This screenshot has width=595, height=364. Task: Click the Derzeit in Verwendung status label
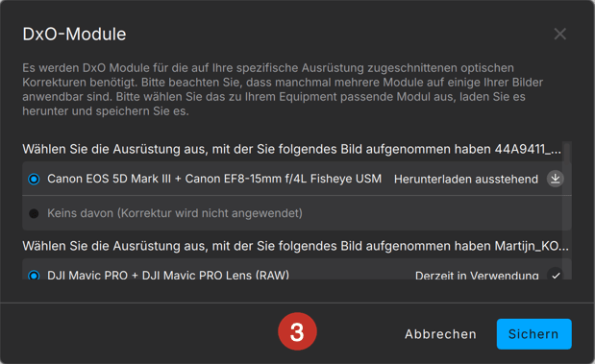pyautogui.click(x=477, y=276)
